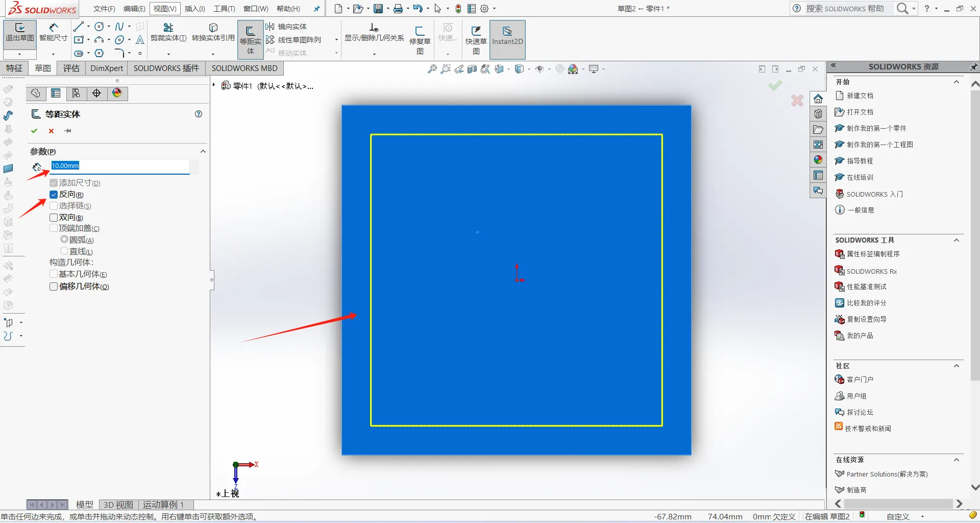Collapse the Parameters (参数) section
Screen dimensions: 980x523
[x=203, y=152]
